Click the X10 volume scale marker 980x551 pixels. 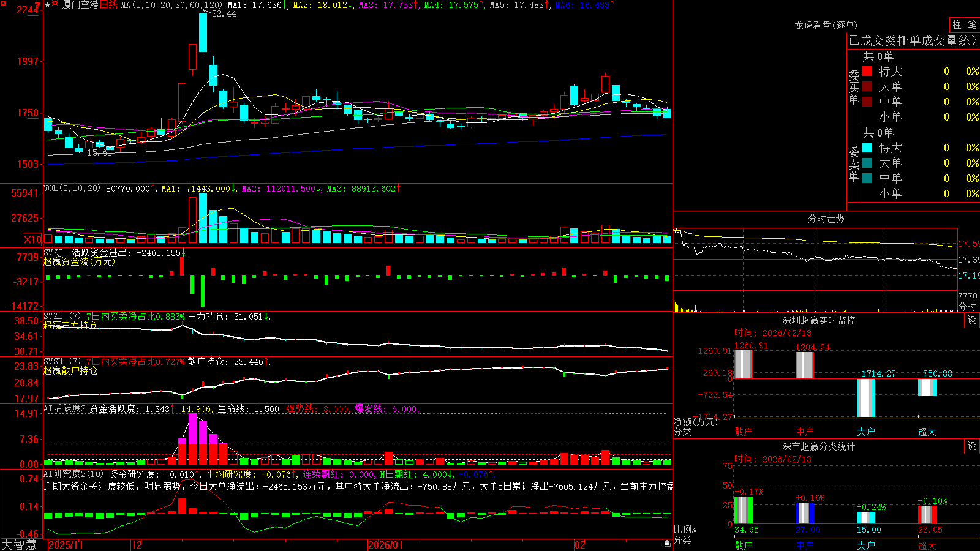[x=32, y=239]
